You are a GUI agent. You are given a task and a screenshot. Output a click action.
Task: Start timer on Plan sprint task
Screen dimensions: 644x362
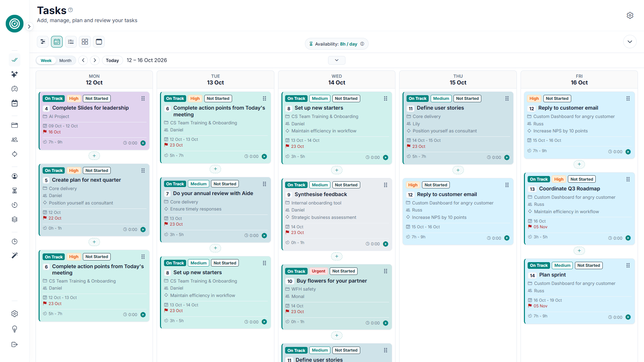tap(628, 317)
